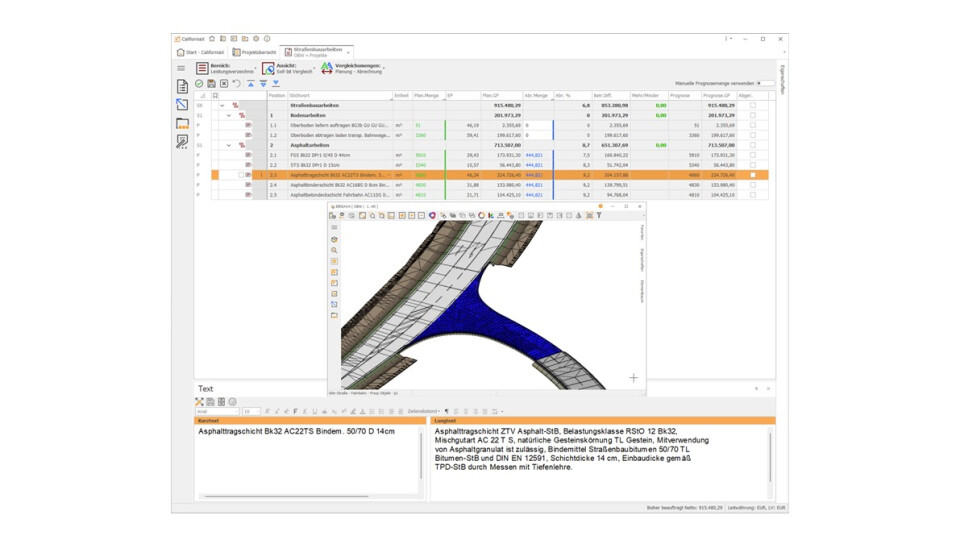960x540 pixels.
Task: Save using the disk icon in main toolbar
Action: (211, 83)
